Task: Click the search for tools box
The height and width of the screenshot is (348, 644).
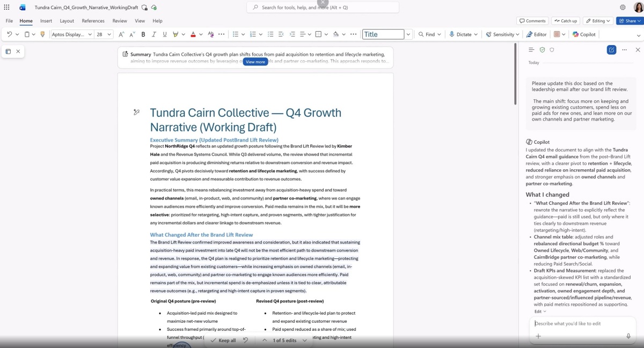Action: 323,8
